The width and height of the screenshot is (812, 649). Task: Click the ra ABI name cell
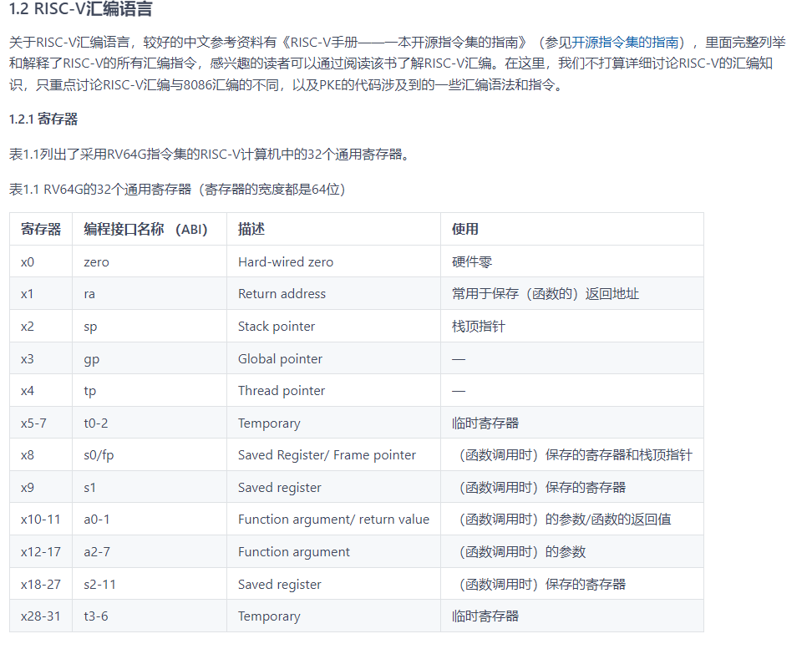click(150, 294)
